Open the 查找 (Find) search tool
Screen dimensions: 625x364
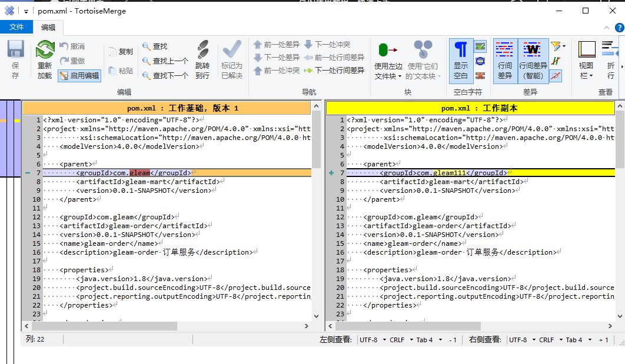click(155, 46)
